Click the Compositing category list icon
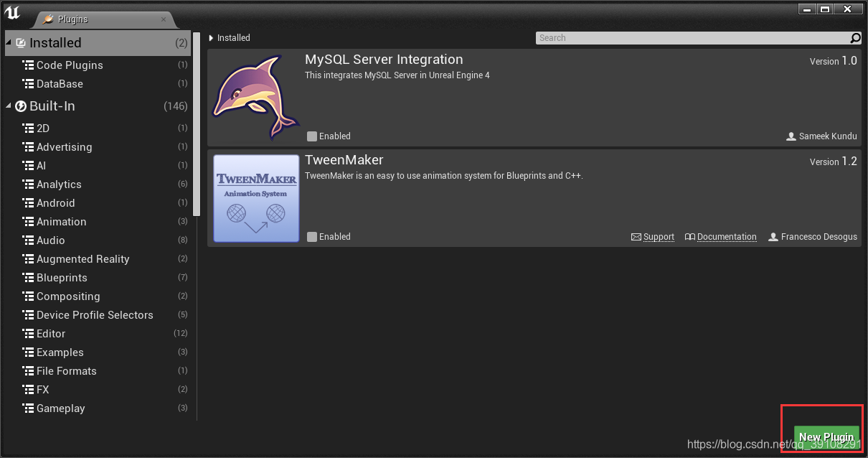This screenshot has width=868, height=458. [x=28, y=296]
